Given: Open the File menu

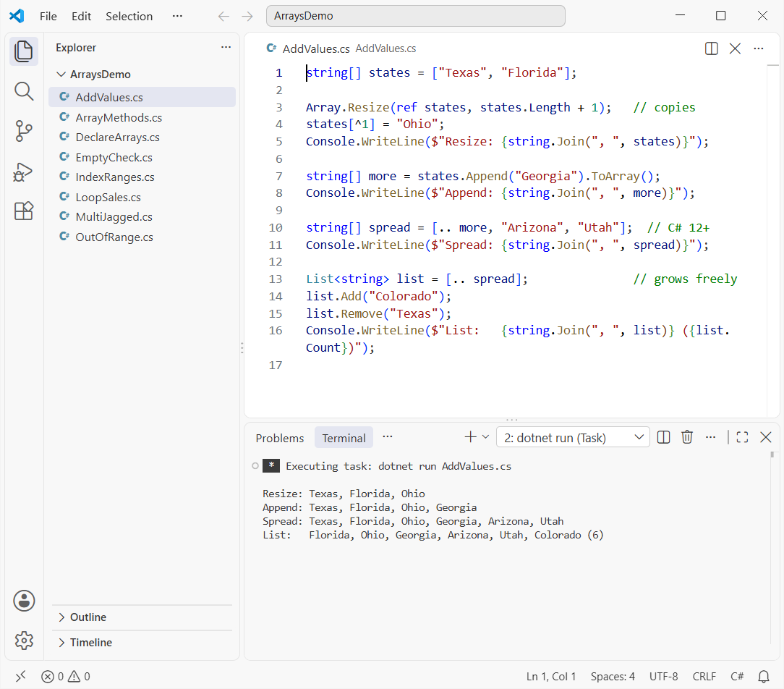Looking at the screenshot, I should 48,17.
